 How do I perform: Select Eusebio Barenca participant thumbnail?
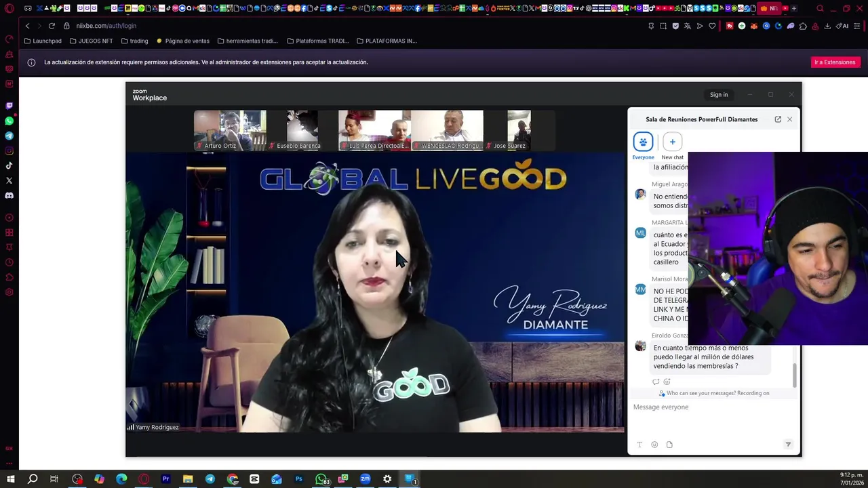pyautogui.click(x=302, y=130)
